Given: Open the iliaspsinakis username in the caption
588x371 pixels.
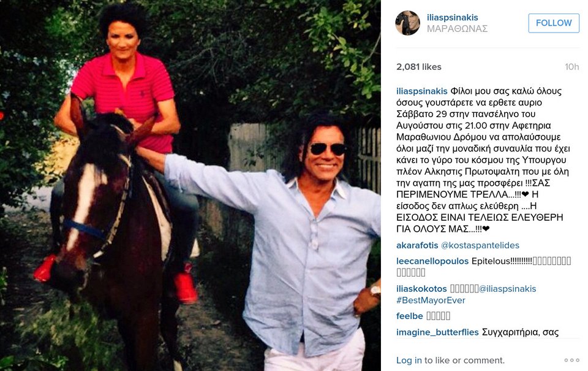Looking at the screenshot, I should tap(422, 91).
